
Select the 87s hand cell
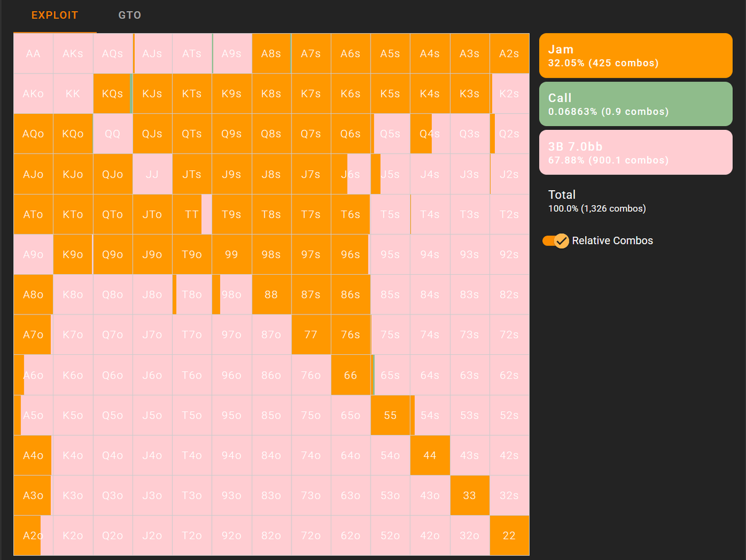point(311,295)
